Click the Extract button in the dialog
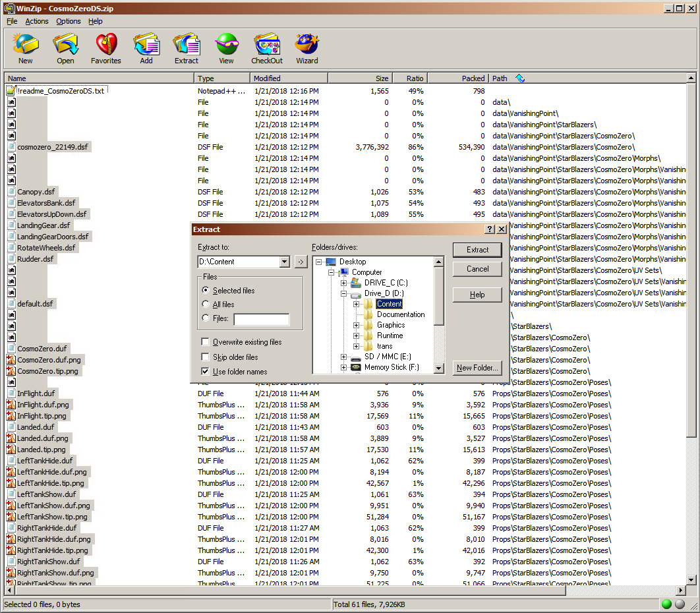Viewport: 700px width, 613px height. [x=477, y=250]
